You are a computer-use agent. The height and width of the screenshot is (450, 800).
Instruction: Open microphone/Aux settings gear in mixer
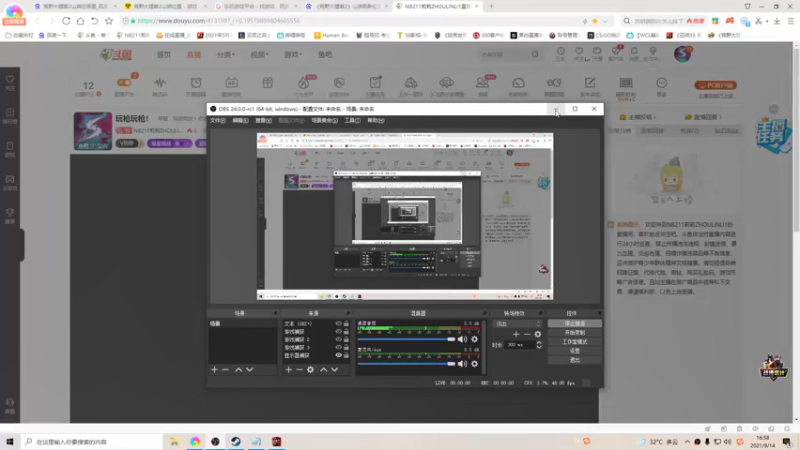474,364
